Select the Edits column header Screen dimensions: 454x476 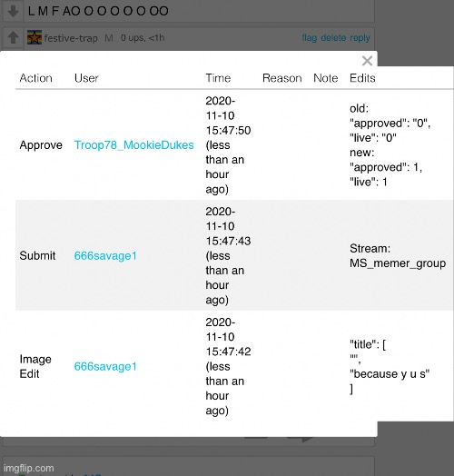point(362,78)
